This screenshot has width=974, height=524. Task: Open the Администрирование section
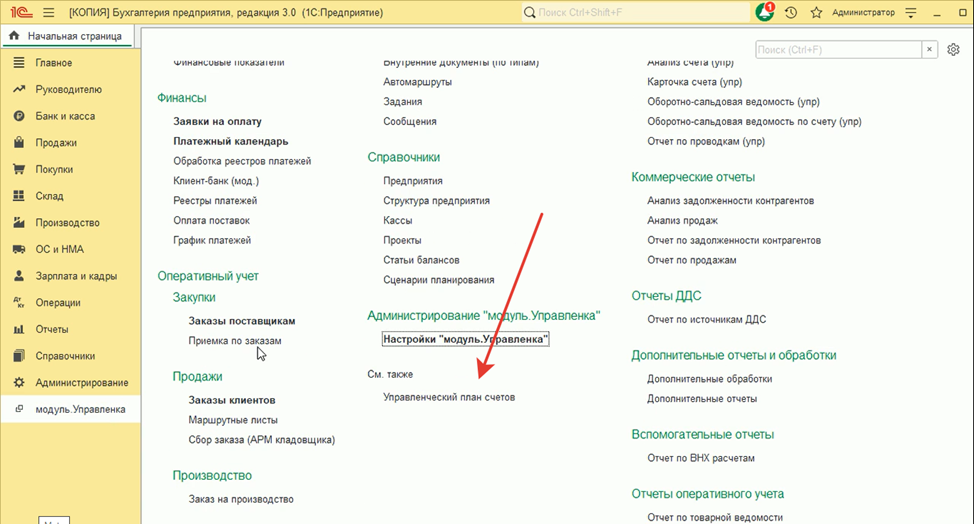(x=81, y=382)
